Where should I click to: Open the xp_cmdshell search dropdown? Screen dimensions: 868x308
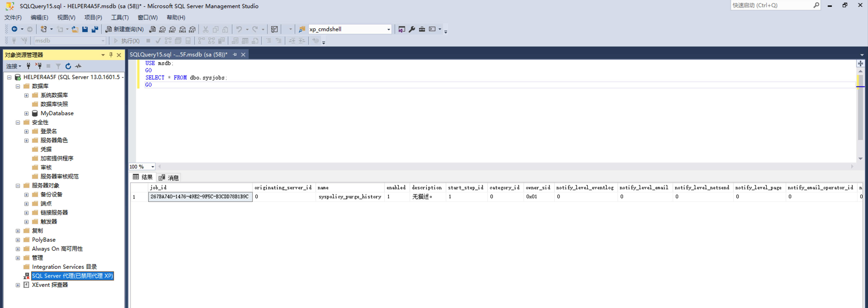tap(389, 29)
